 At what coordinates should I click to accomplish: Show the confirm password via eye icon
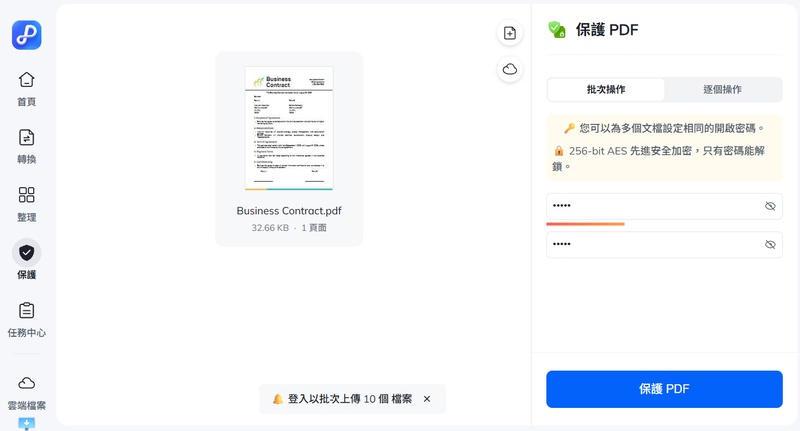click(x=770, y=245)
